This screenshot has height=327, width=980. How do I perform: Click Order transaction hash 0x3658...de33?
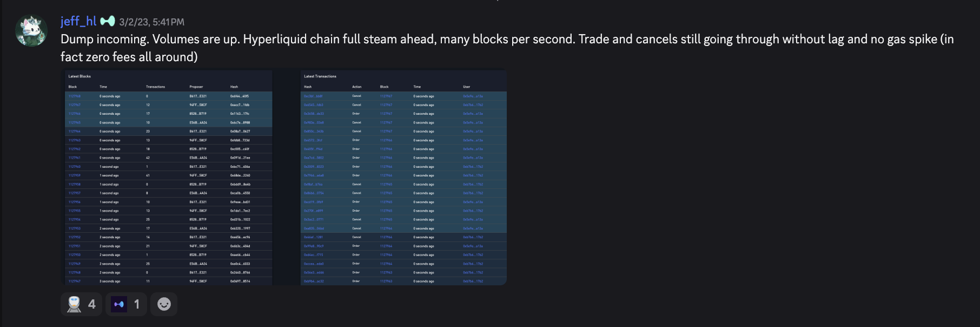pos(313,114)
